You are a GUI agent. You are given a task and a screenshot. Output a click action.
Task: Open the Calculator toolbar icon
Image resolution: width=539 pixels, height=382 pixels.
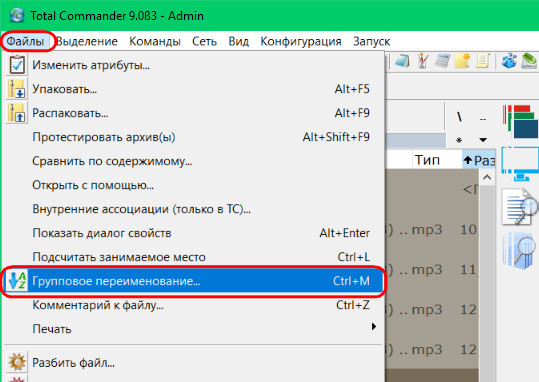coord(442,61)
